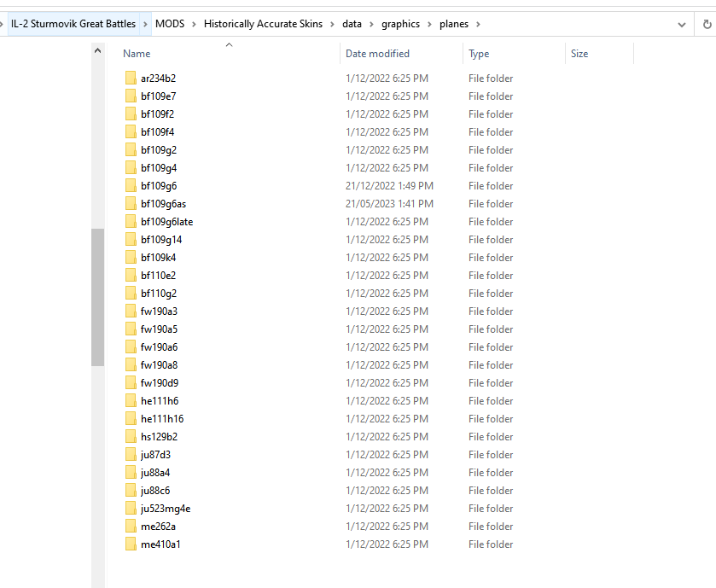Select the fw190a6 folder icon
The width and height of the screenshot is (716, 588).
(x=131, y=347)
